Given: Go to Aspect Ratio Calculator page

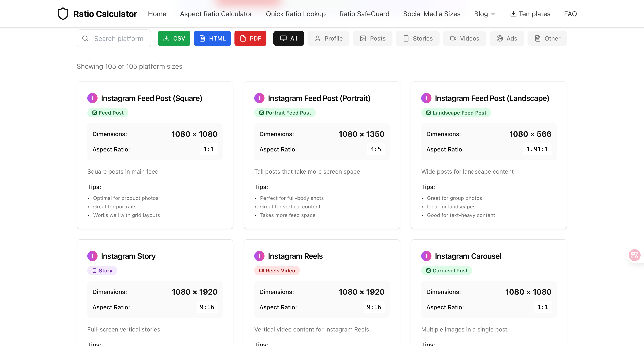Looking at the screenshot, I should pos(216,14).
